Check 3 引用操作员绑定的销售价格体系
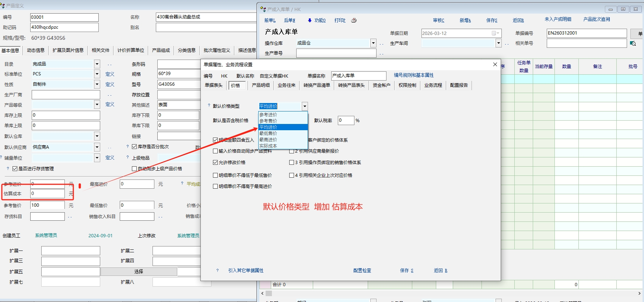Screen dimensions: 644x302 292,162
